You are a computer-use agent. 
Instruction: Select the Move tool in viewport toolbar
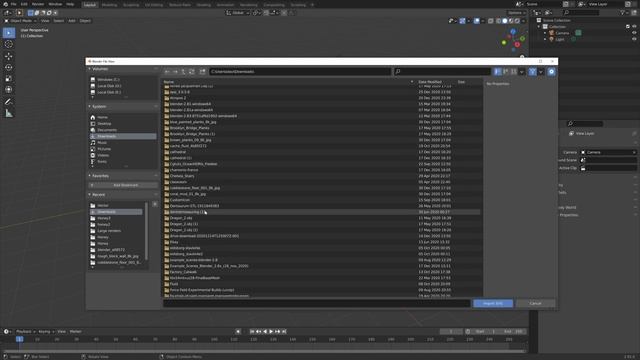pos(9,56)
